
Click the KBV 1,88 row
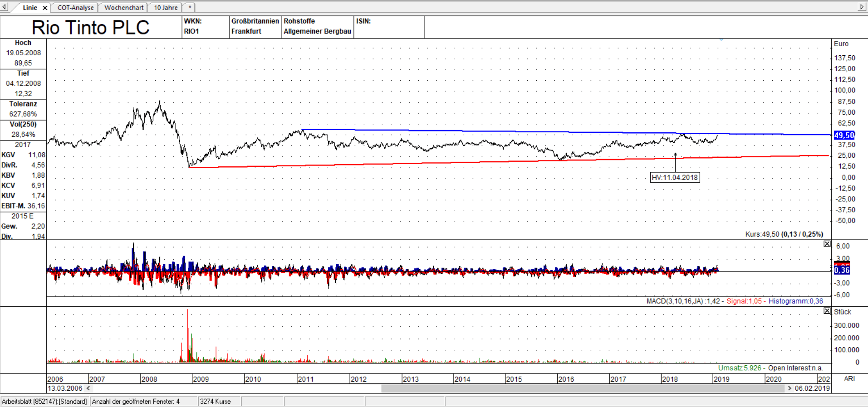[23, 175]
